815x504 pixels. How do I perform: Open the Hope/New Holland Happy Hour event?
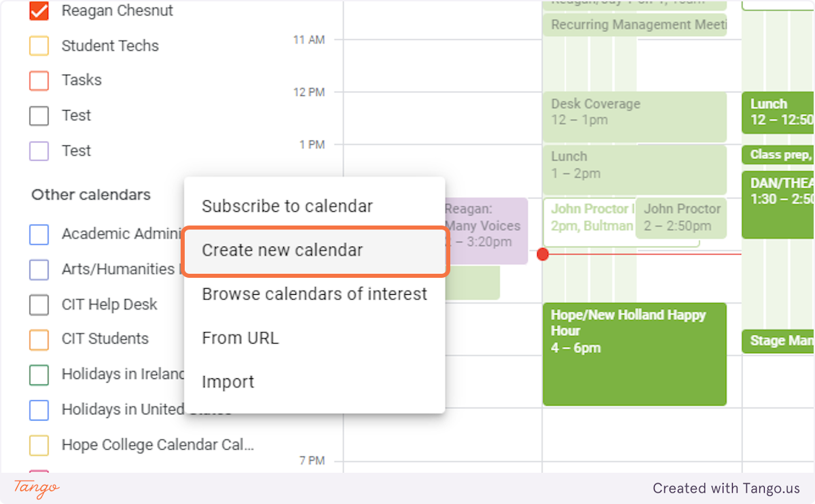pos(634,353)
